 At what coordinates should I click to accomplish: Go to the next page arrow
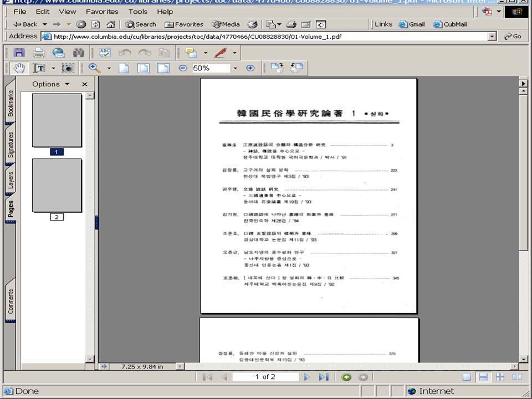pyautogui.click(x=306, y=377)
